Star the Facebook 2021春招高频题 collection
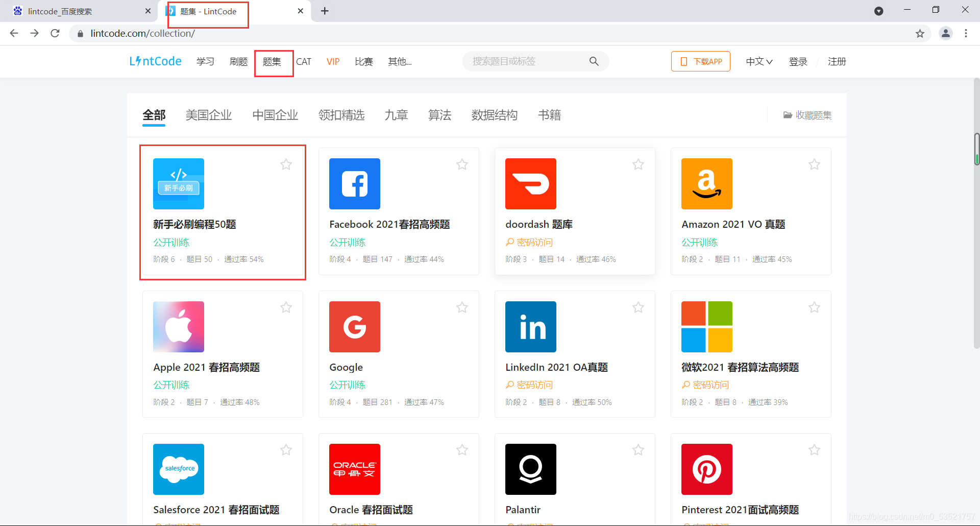This screenshot has width=980, height=526. tap(462, 164)
